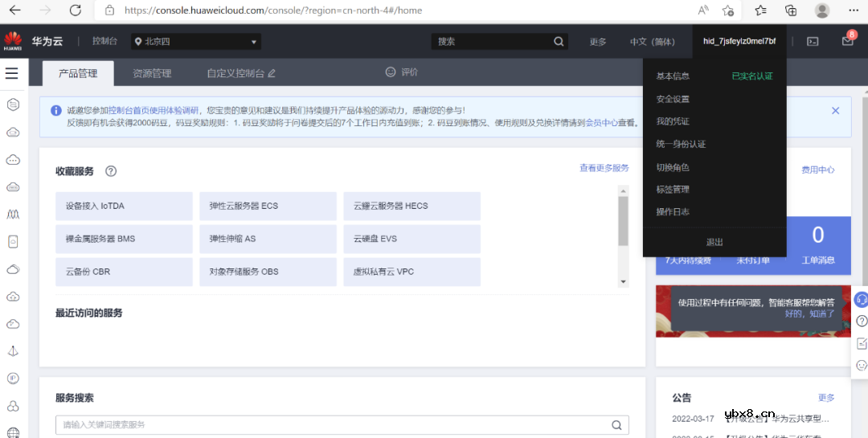868x438 pixels.
Task: Click the right-side feedback edit icon
Action: (x=862, y=343)
